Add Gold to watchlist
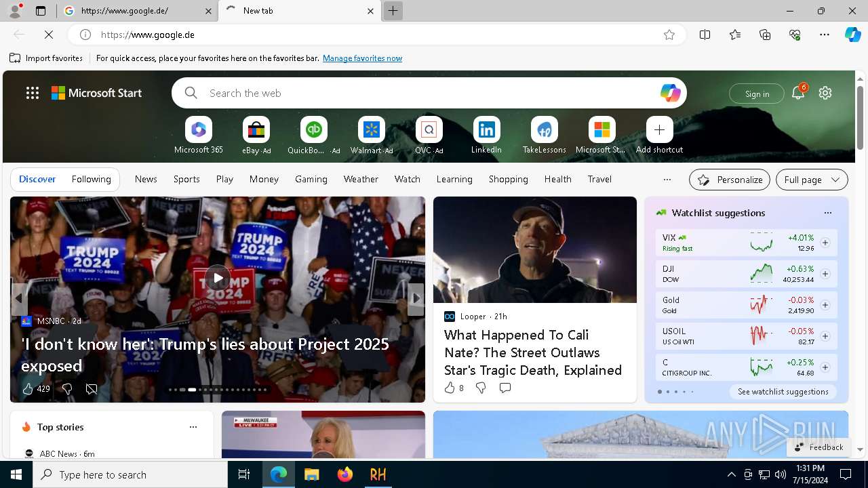The height and width of the screenshot is (488, 868). click(825, 305)
